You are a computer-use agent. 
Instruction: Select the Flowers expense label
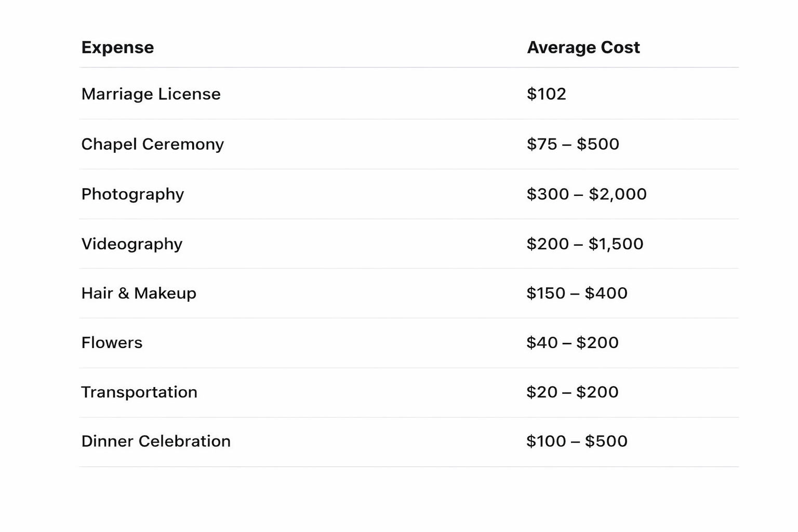coord(112,342)
